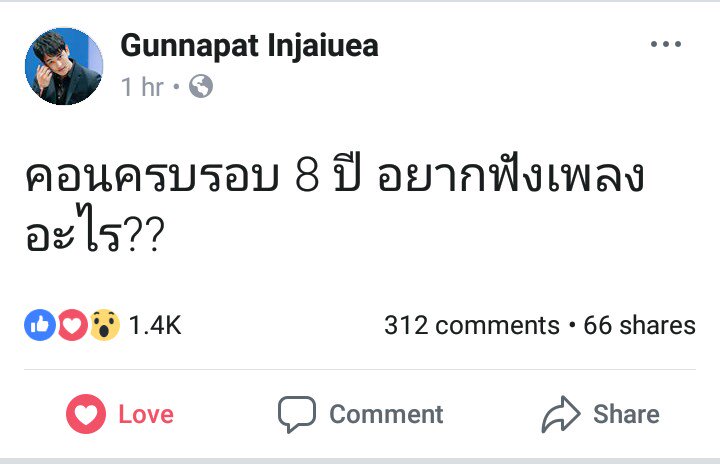
Task: Click the blue thumbs-up reaction icon
Action: [40, 325]
